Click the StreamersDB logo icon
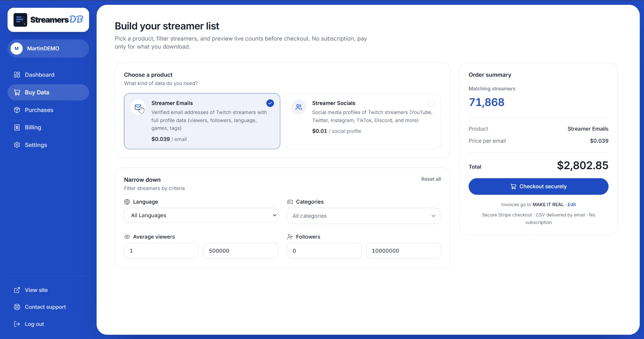The image size is (644, 339). 20,20
